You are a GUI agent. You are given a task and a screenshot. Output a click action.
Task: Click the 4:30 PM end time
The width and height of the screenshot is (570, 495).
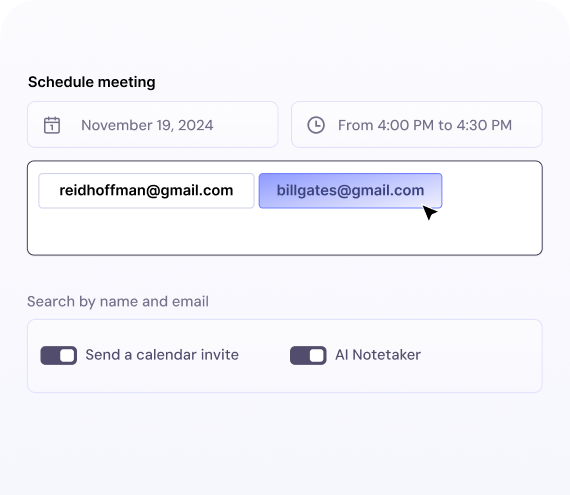coord(484,125)
